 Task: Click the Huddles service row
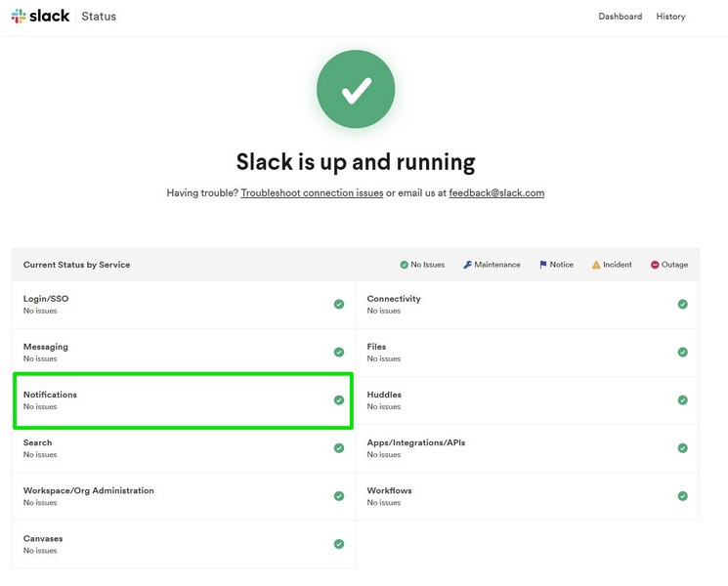tap(527, 400)
